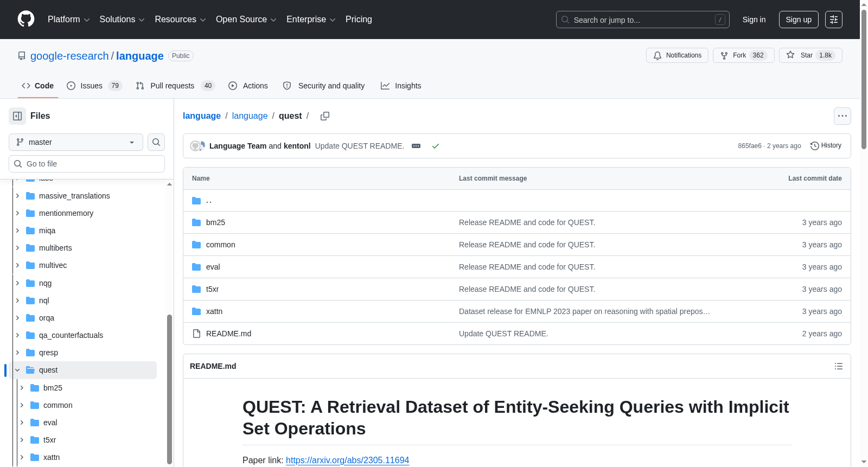868x467 pixels.
Task: Collapse the file tree sidebar
Action: tap(17, 116)
